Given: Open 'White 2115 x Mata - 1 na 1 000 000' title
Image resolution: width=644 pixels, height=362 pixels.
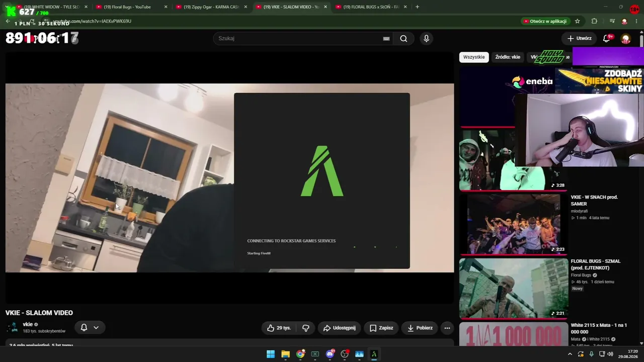Looking at the screenshot, I should [599, 329].
